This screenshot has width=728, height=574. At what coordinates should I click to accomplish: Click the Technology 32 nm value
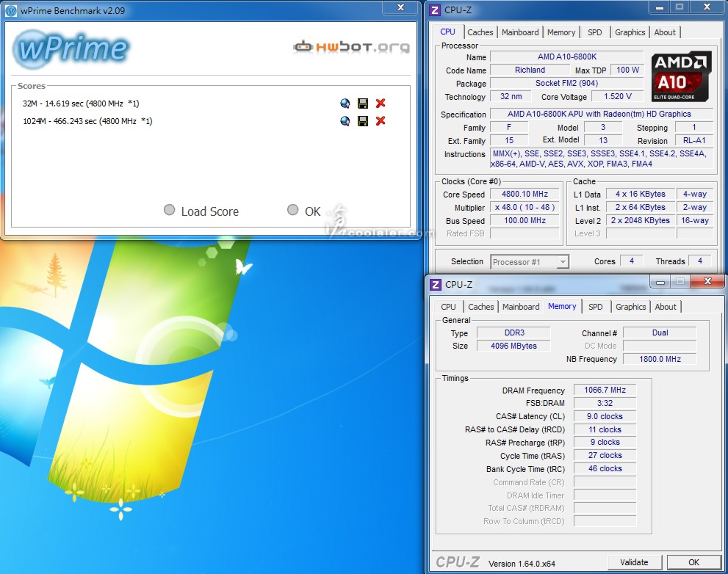tap(511, 96)
